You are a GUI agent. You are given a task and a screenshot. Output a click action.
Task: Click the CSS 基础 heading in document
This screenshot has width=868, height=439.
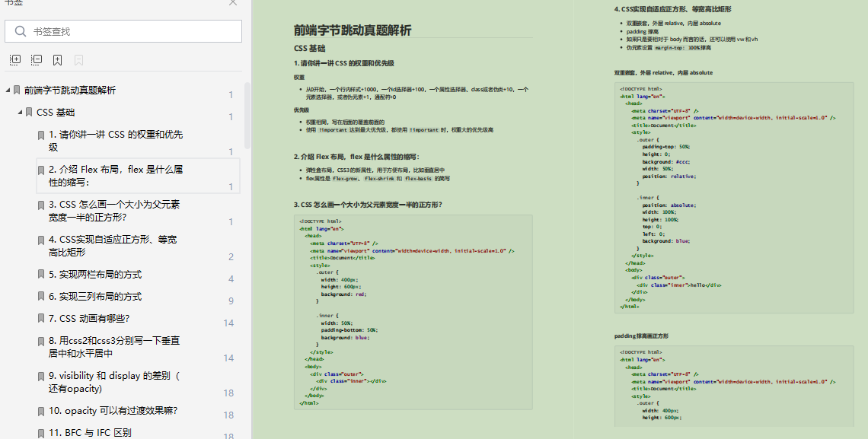click(309, 49)
